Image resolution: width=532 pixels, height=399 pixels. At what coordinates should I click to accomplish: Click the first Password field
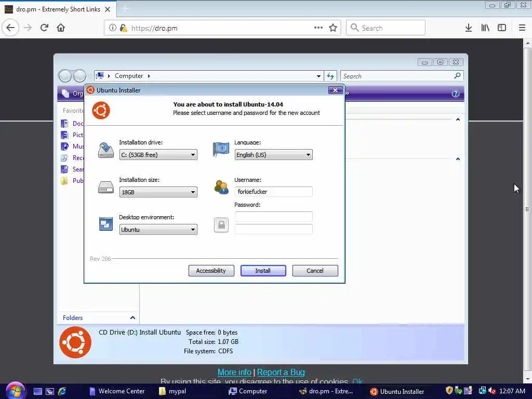(x=273, y=217)
